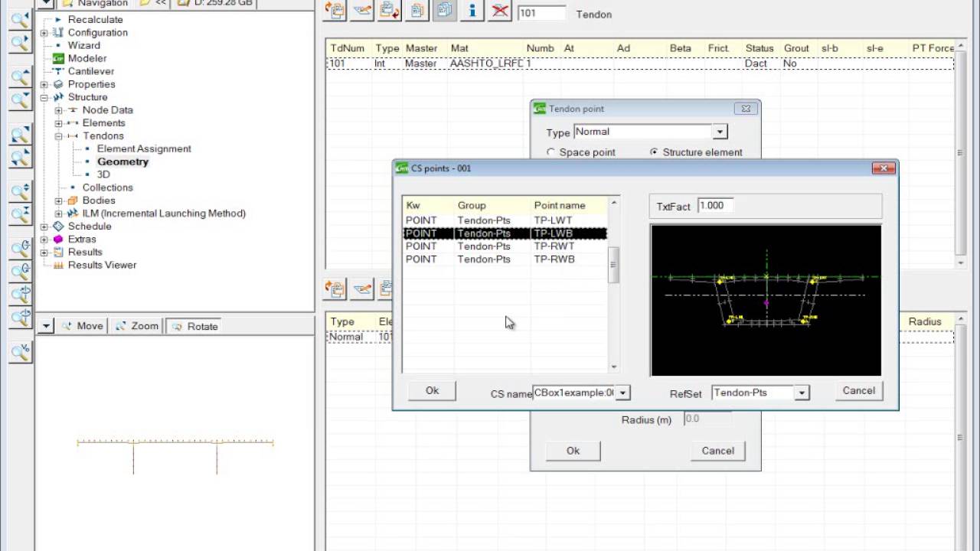Select the TP-RWT point row
Screen dimensions: 980x551
point(505,246)
